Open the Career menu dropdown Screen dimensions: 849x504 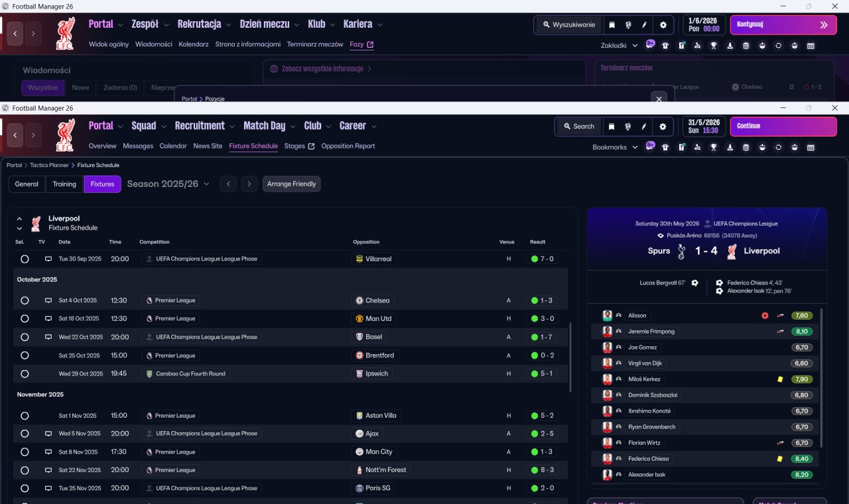point(358,126)
